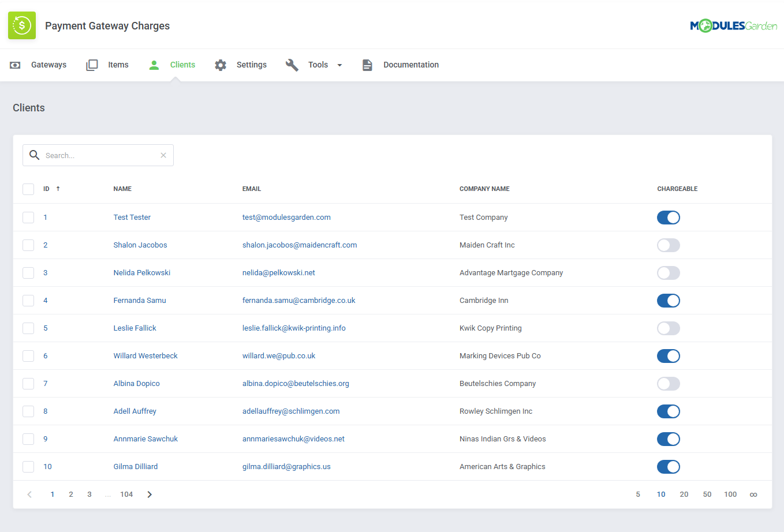Click the magnifier icon in the search box
Screen dimensions: 784x532
(x=34, y=155)
